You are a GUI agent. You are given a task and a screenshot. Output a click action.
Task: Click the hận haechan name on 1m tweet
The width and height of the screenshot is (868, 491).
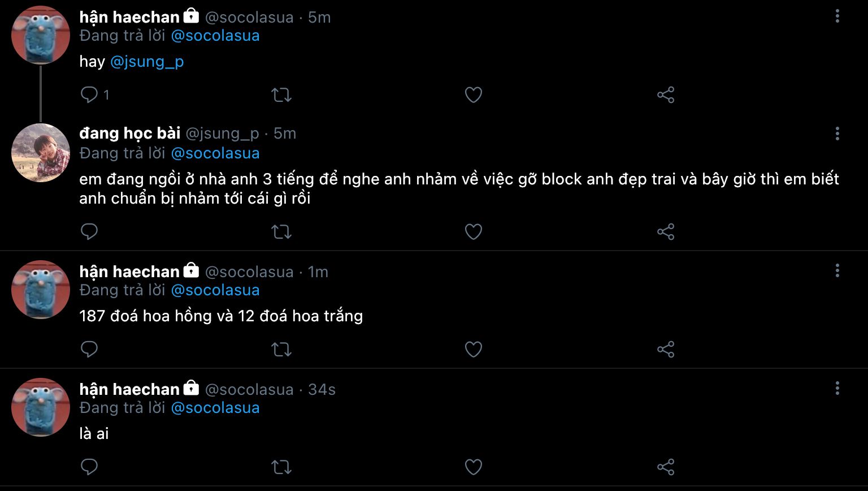129,272
